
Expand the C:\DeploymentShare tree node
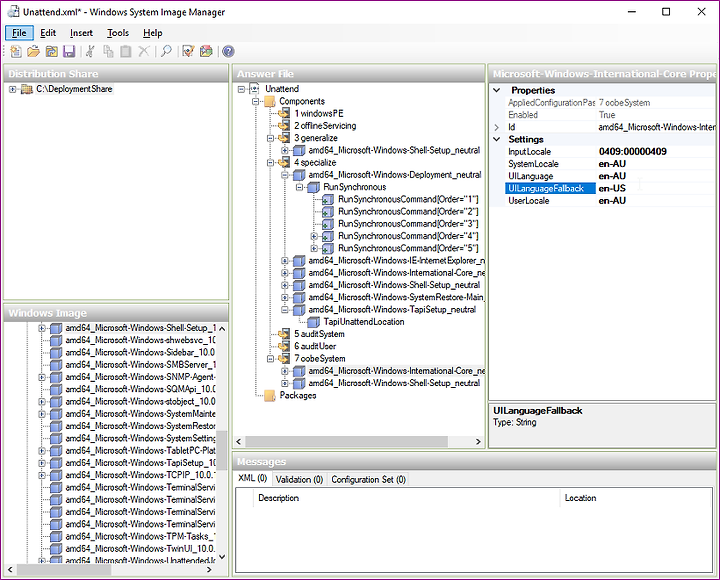coord(12,89)
